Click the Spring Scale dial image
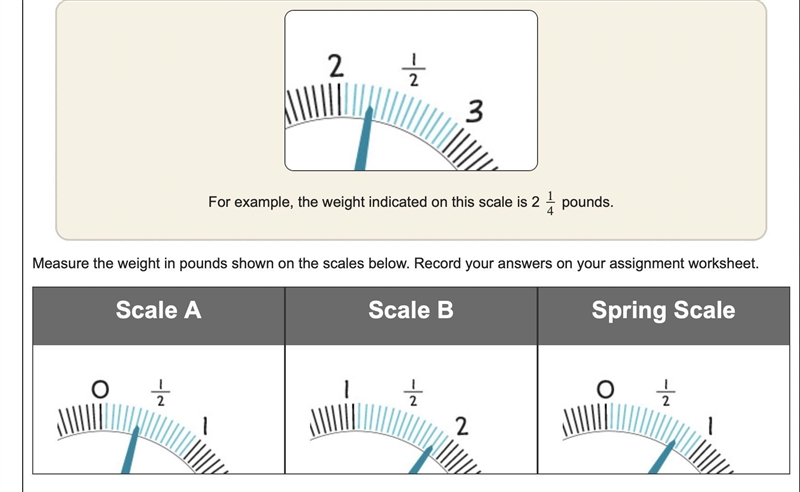The image size is (800, 492). point(663,409)
